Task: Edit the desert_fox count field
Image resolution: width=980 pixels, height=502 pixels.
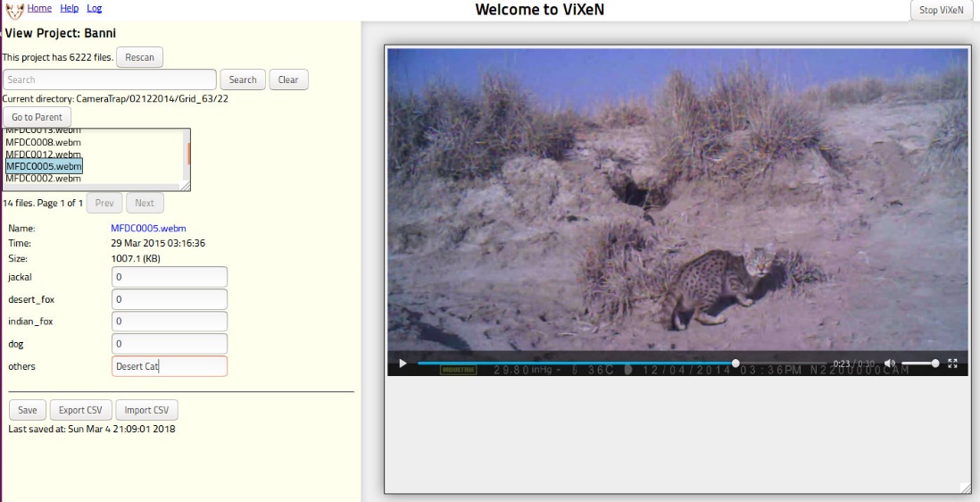Action: point(170,299)
